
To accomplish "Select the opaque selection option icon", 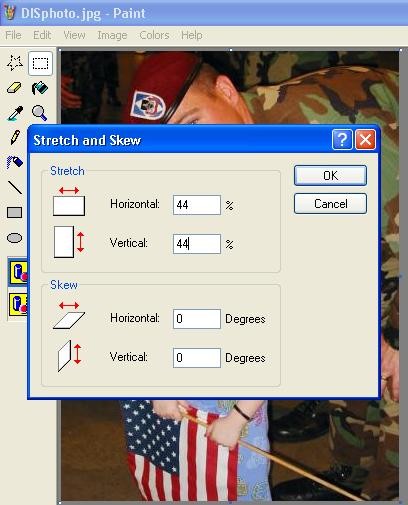I will (x=18, y=272).
